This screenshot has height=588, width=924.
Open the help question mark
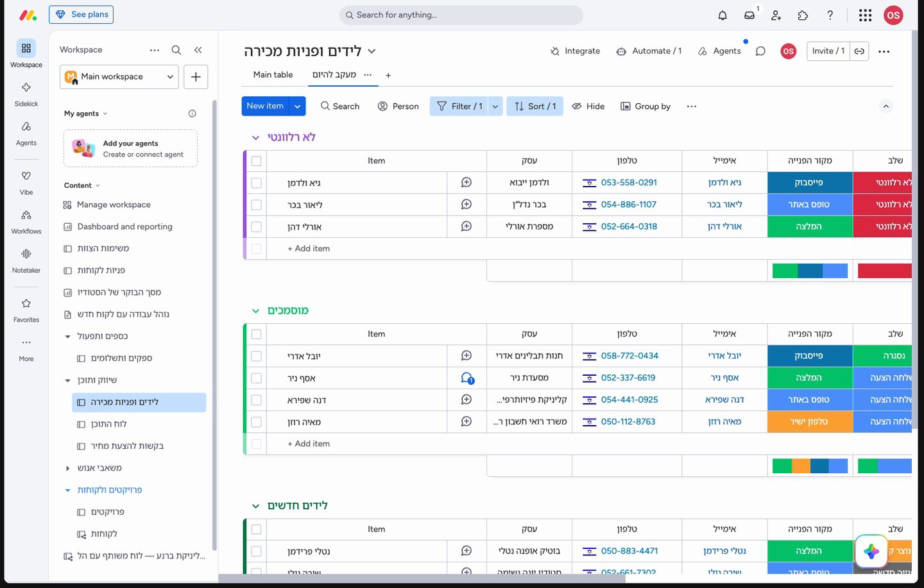830,15
